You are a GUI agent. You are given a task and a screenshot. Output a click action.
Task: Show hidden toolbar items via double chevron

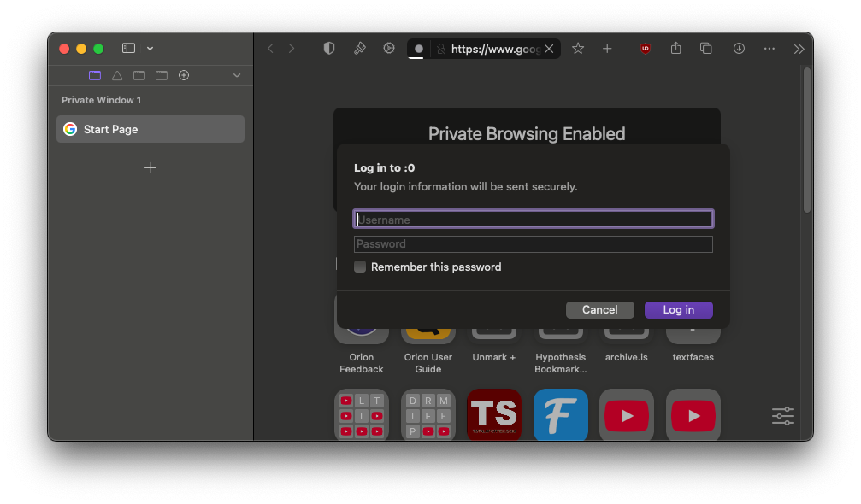tap(799, 49)
